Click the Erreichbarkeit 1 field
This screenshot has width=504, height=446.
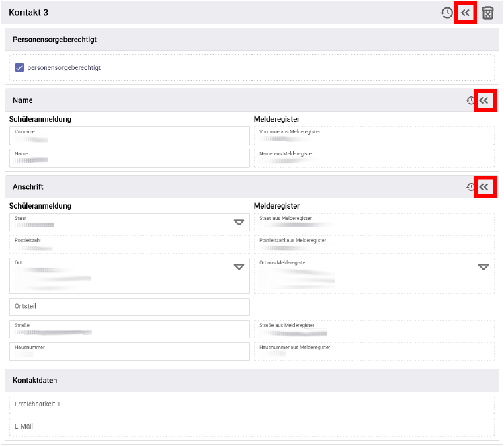click(x=252, y=405)
